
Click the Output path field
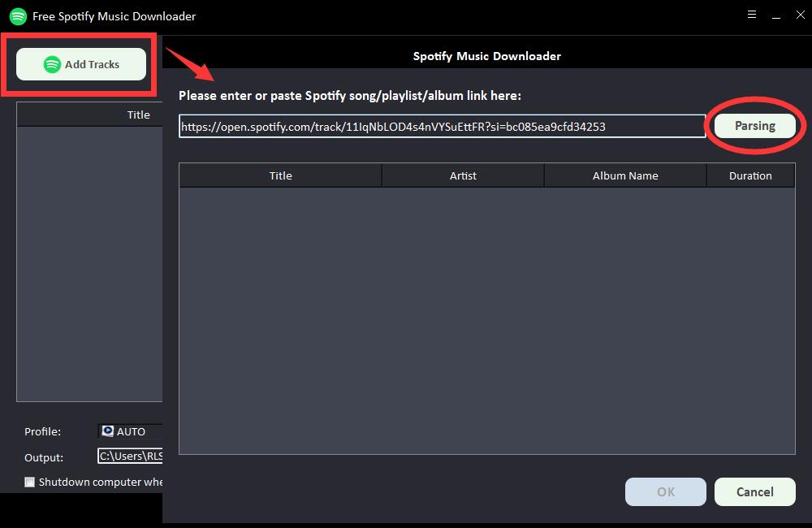point(130,457)
